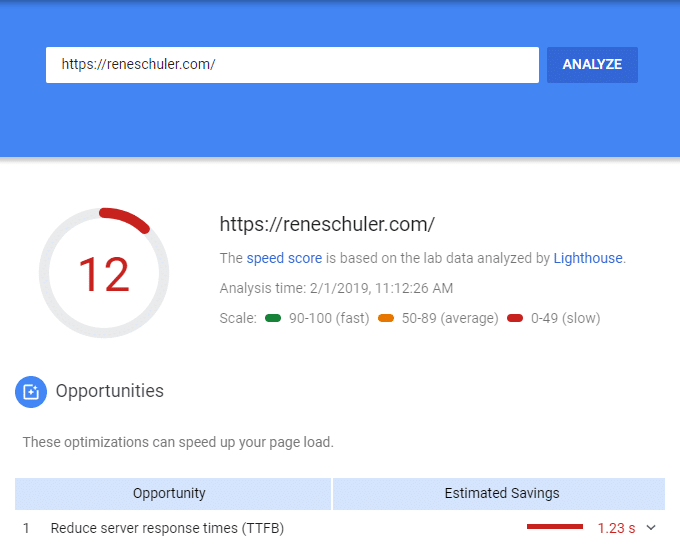Select the Estimated Savings column header
Image resolution: width=680 pixels, height=555 pixels.
point(499,493)
